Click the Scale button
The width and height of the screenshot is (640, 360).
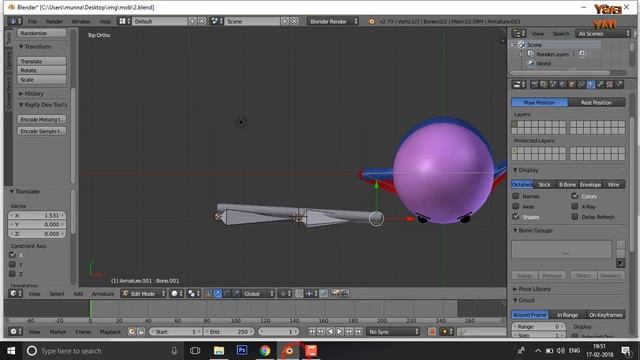[42, 80]
